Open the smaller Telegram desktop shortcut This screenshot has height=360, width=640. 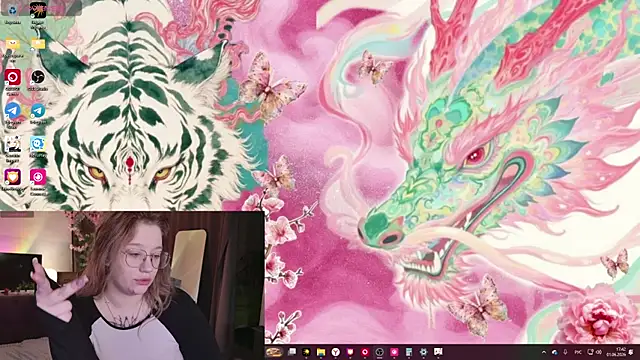coord(38,113)
